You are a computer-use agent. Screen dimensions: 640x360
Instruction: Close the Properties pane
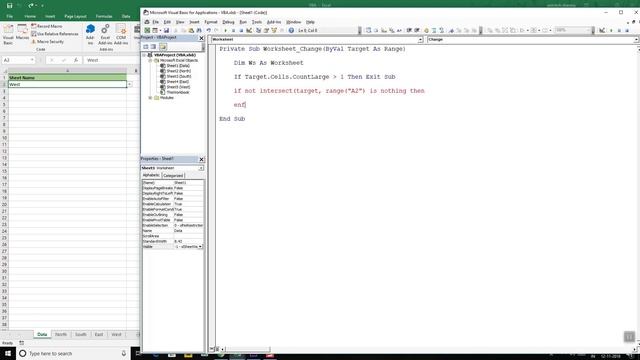[201, 159]
